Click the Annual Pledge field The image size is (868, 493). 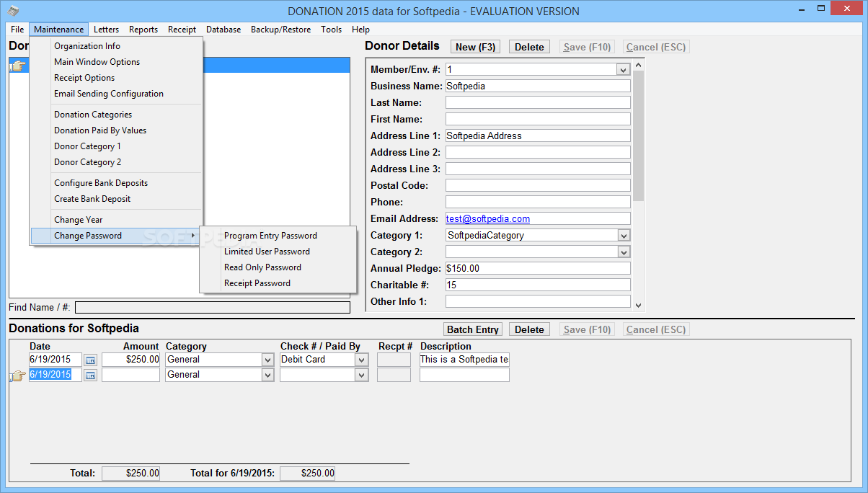[538, 268]
